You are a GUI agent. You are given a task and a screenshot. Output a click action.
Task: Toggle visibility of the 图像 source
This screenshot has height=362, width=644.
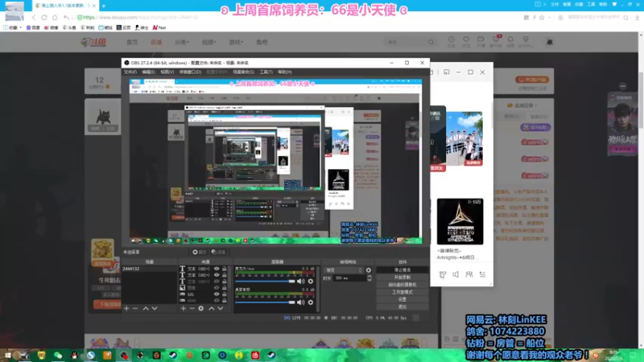pos(217,288)
